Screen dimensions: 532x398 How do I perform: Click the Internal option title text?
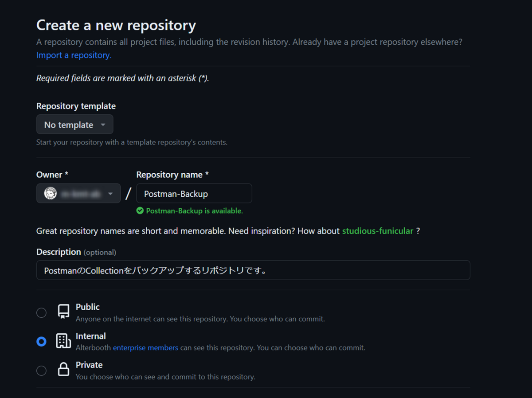(91, 336)
